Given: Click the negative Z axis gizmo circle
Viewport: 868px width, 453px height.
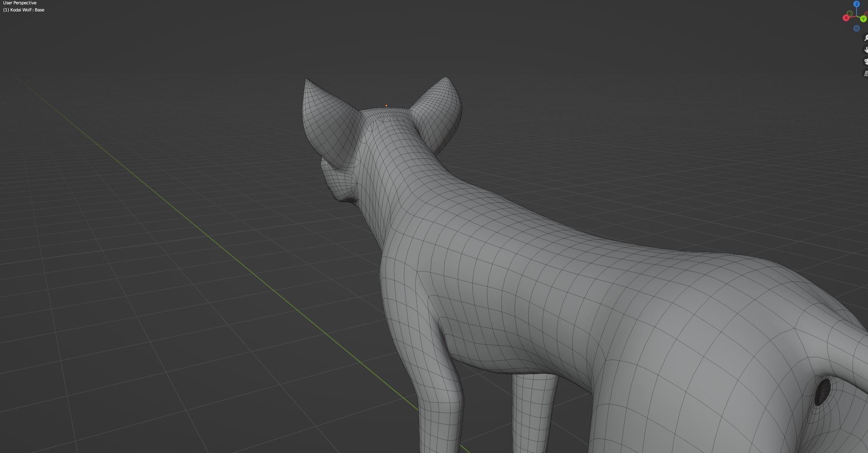Looking at the screenshot, I should click(x=856, y=28).
